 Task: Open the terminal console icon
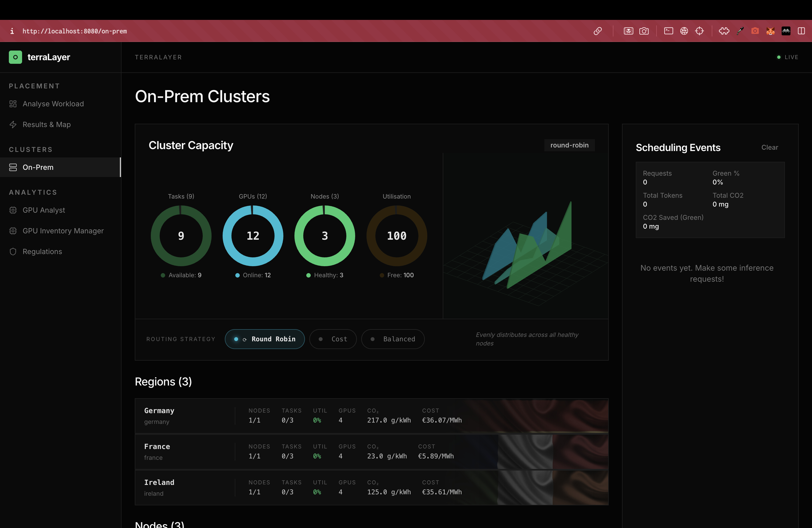[x=668, y=31]
